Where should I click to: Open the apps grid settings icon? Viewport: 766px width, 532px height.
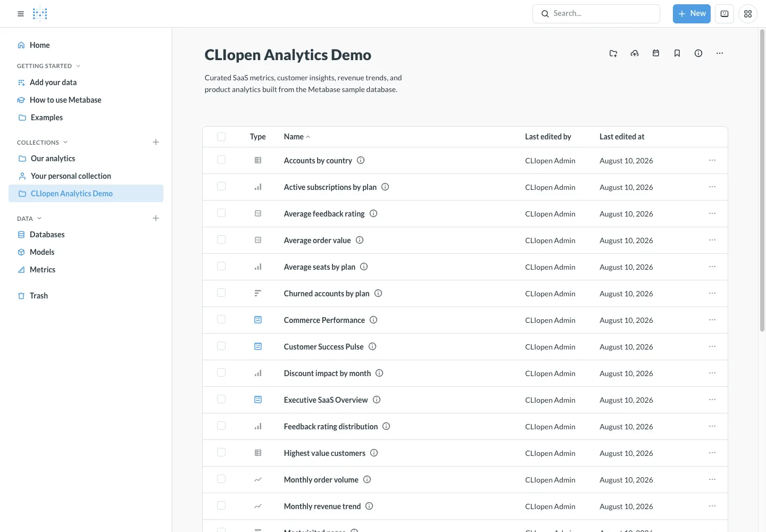click(748, 14)
